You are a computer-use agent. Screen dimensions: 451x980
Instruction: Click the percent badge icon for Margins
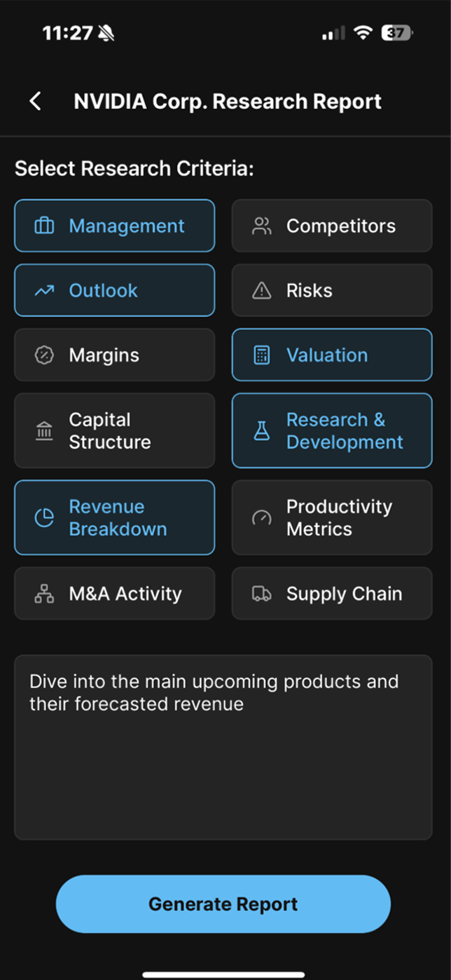[44, 355]
